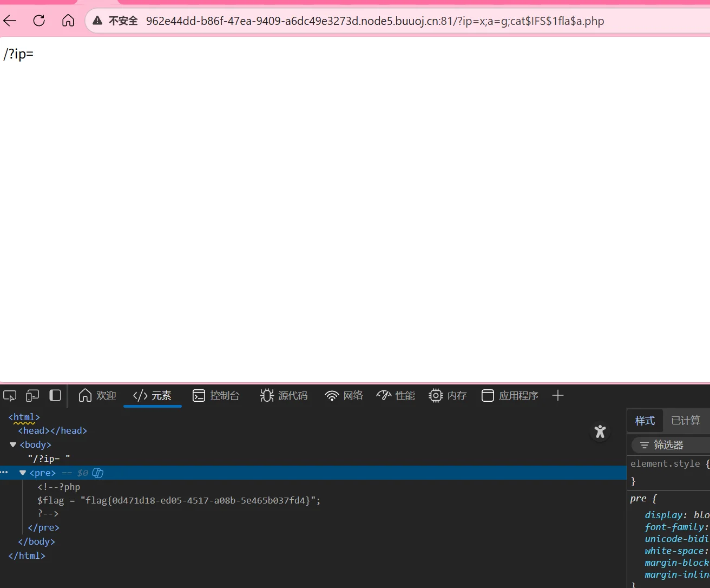Switch to the 网络 (Network) tab
Image resolution: width=710 pixels, height=588 pixels.
pyautogui.click(x=344, y=396)
